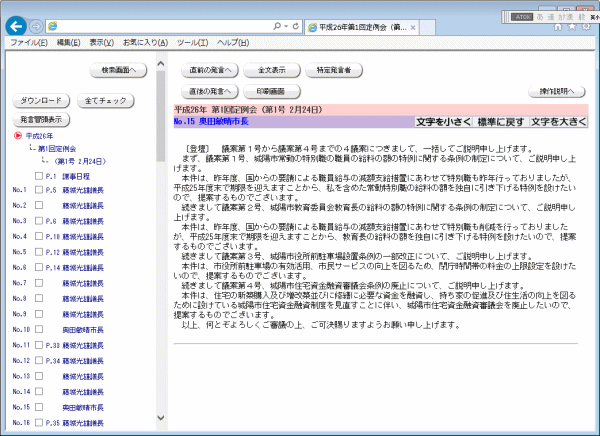Tick the No.1 row checkbox

tap(39, 190)
